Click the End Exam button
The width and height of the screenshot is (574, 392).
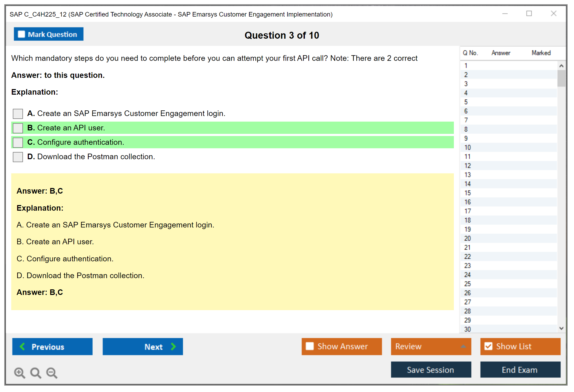(520, 370)
